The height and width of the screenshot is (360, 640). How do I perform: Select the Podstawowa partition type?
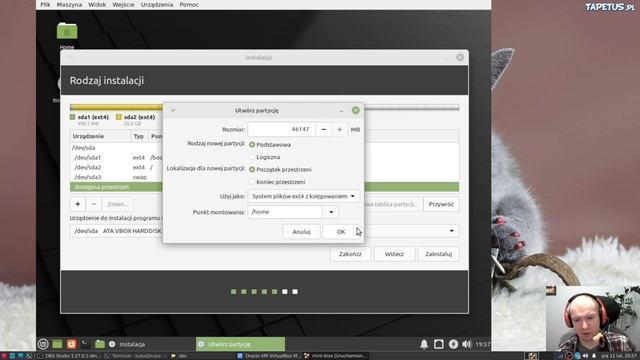point(270,144)
